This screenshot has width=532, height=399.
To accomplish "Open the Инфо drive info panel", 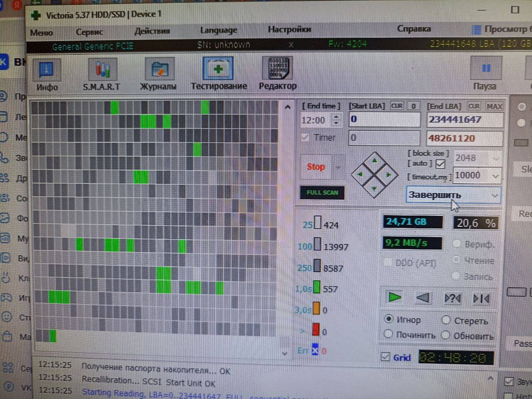I will pos(47,75).
